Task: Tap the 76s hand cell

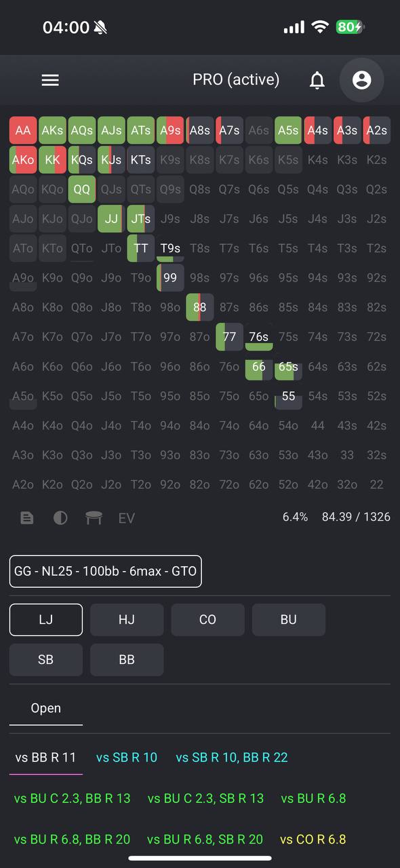Action: click(259, 337)
